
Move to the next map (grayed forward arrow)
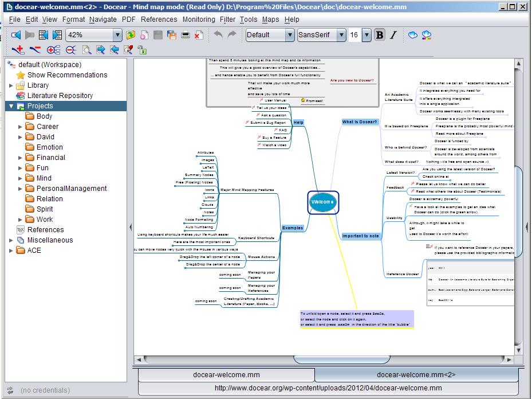[30, 35]
